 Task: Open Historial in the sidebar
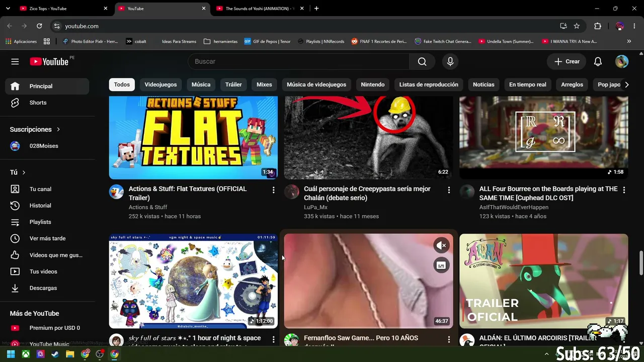point(47,206)
